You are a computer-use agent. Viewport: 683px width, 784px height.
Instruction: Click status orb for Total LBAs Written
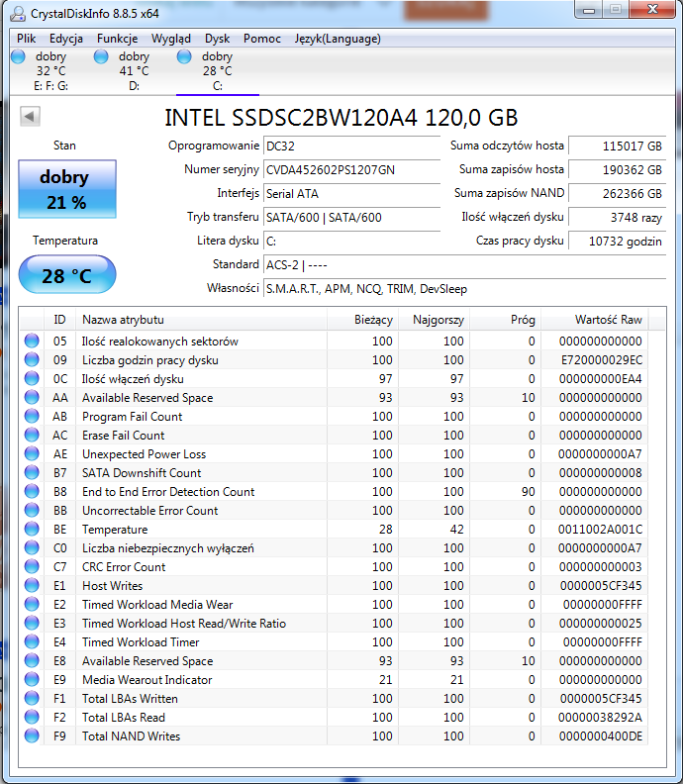(32, 698)
